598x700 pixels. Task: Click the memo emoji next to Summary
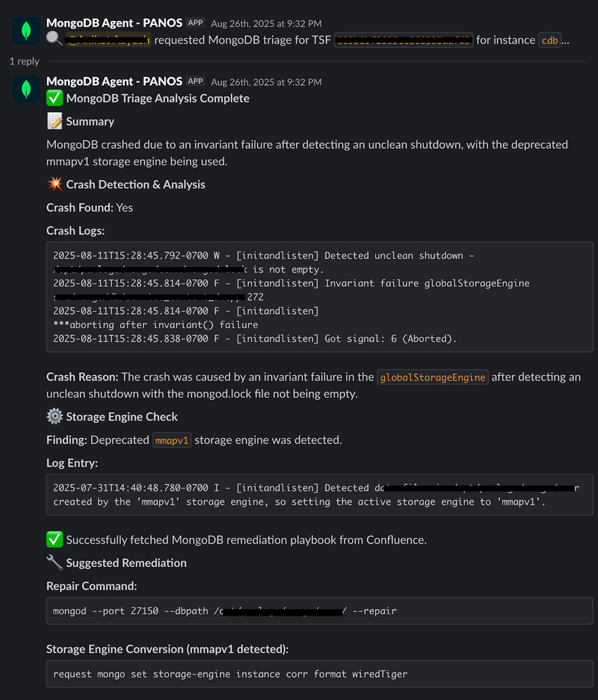54,121
